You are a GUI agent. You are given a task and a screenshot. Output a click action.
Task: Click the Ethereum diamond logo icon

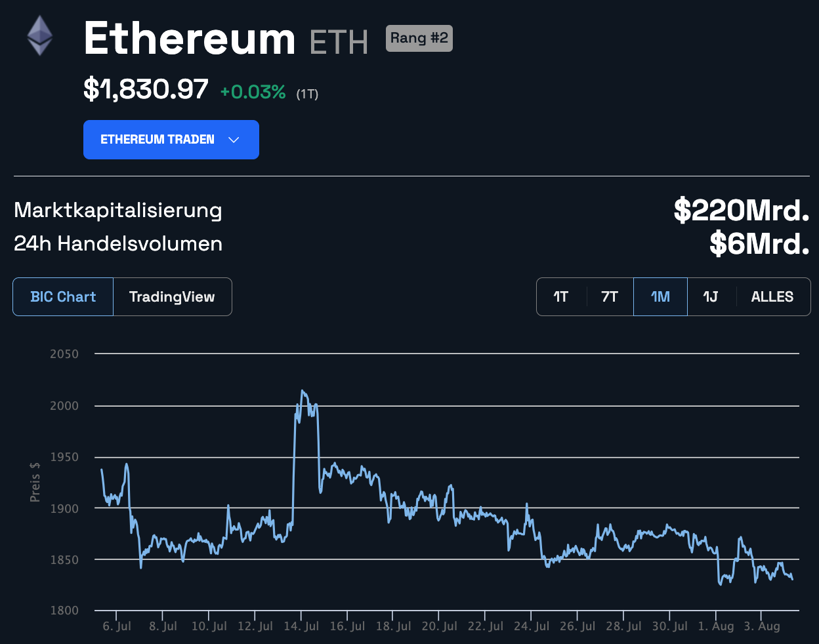(x=39, y=35)
